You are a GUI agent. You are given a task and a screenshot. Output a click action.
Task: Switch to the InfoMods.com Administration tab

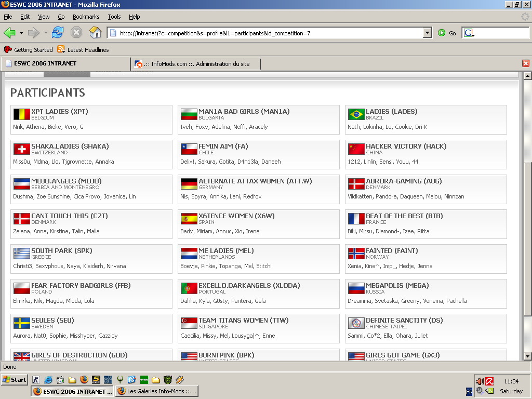pos(196,64)
